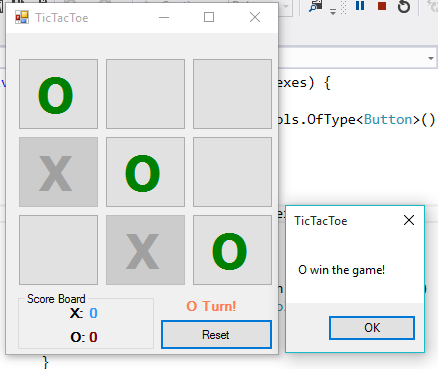This screenshot has width=438, height=369.
Task: Click the middle-left cell marked X
Action: (58, 172)
